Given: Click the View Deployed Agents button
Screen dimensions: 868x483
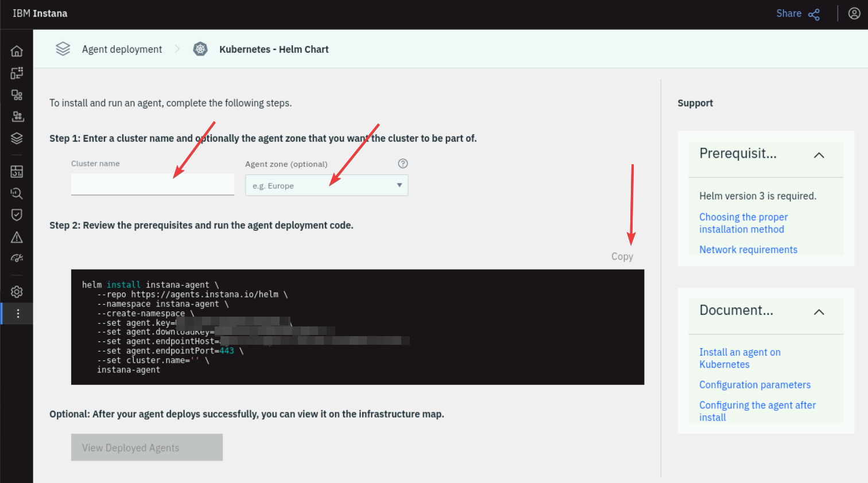Looking at the screenshot, I should tap(147, 447).
